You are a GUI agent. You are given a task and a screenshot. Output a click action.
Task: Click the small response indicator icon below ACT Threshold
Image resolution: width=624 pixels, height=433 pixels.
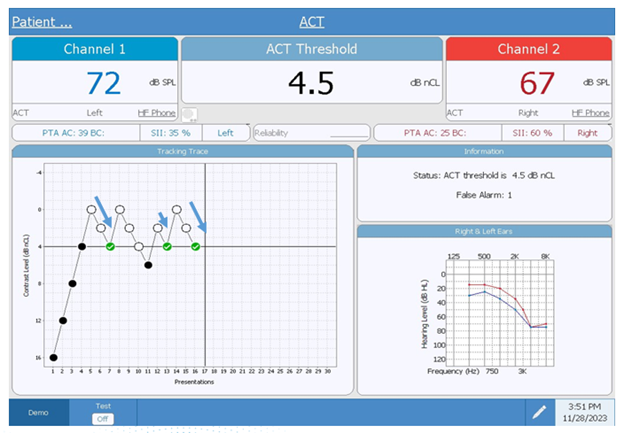click(189, 115)
